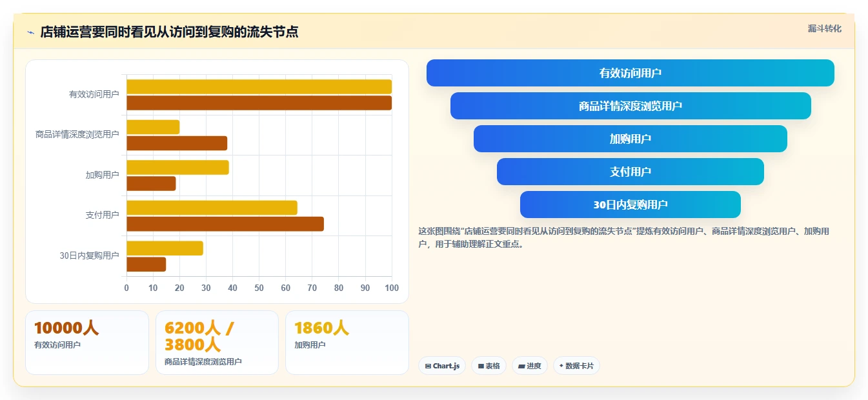Click the brown bar for 商品详情深度浏览用户

click(177, 143)
